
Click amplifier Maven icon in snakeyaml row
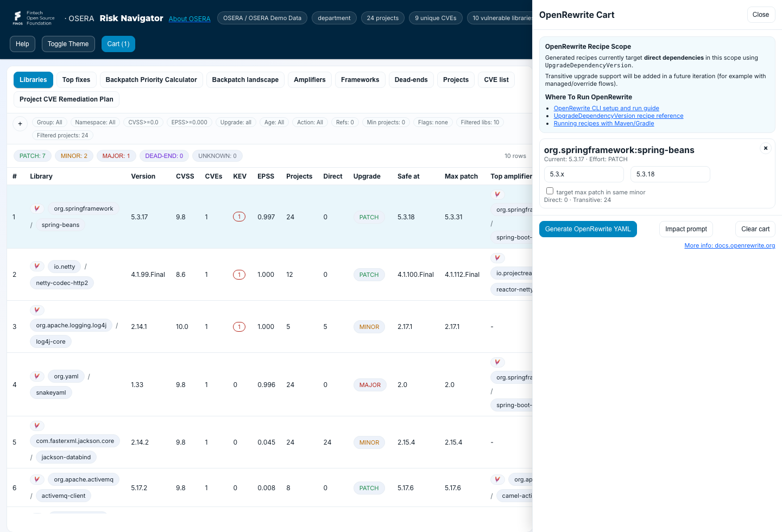(497, 362)
